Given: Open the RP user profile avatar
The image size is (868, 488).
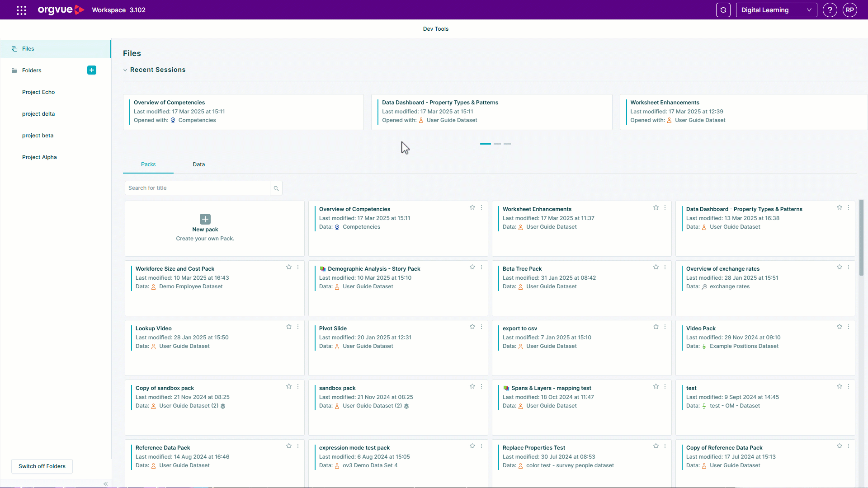Looking at the screenshot, I should (x=849, y=10).
